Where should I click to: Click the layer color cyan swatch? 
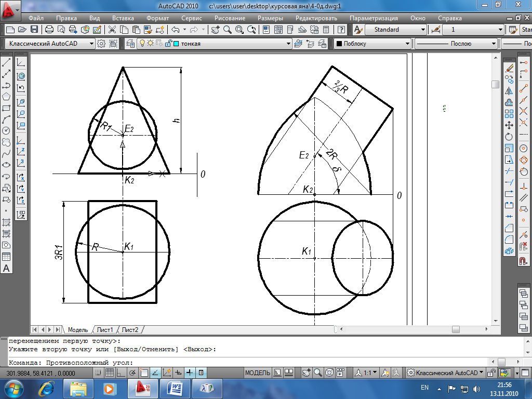click(176, 44)
